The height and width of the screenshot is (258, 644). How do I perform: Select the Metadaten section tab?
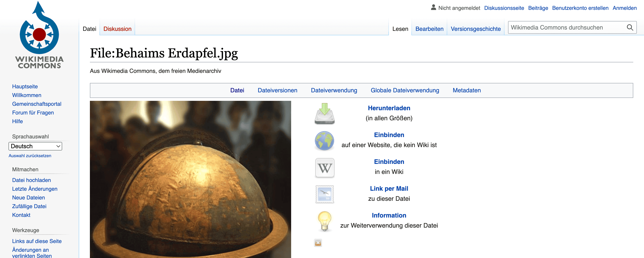pyautogui.click(x=466, y=90)
